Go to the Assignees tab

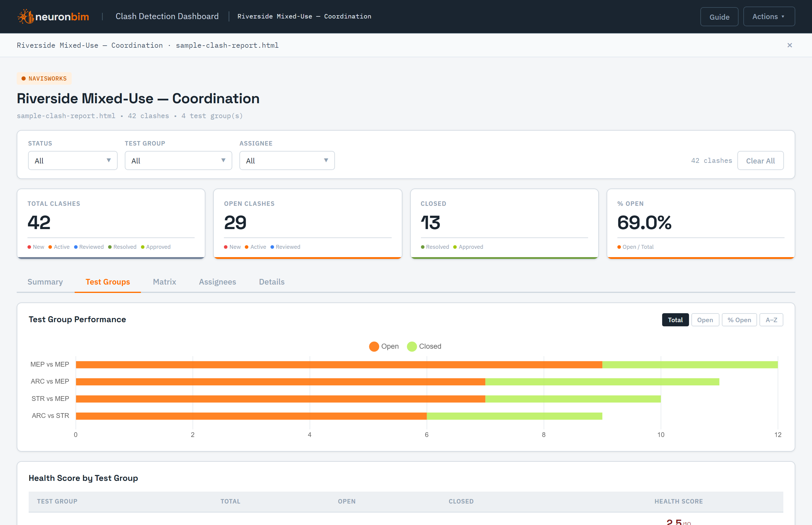coord(217,282)
